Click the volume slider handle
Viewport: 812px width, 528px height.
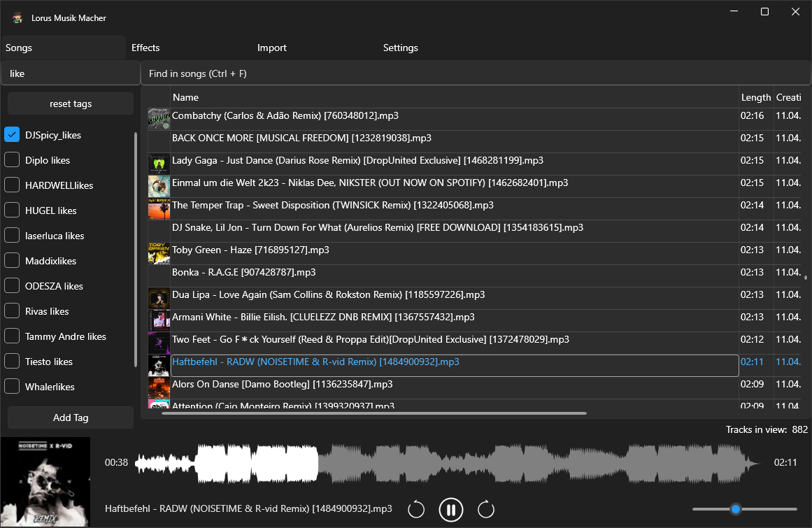tap(735, 509)
